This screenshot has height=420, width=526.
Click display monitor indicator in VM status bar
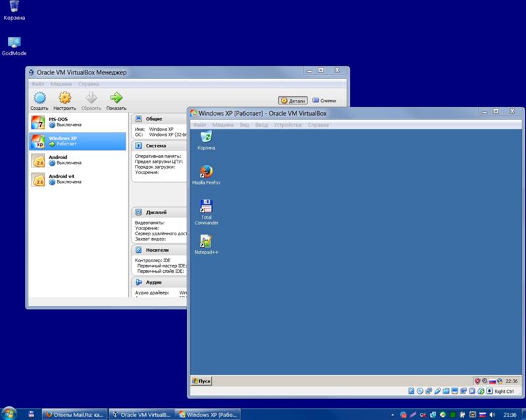point(455,391)
